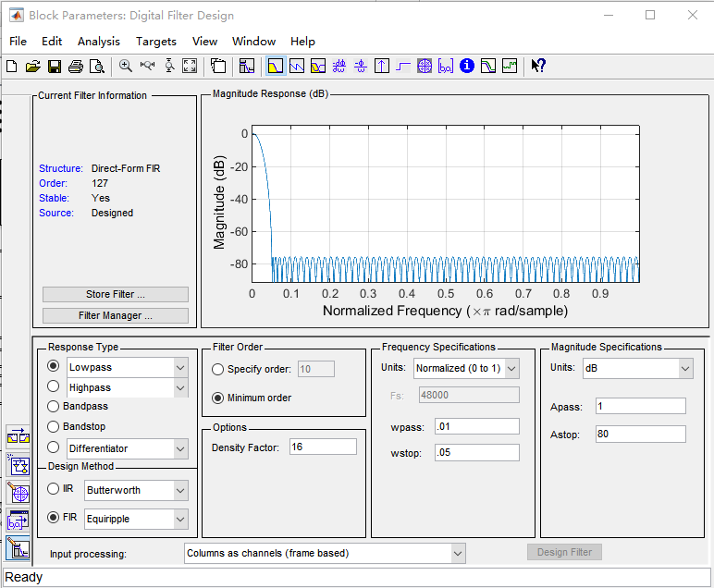Click the Print icon in toolbar
Screen dimensions: 714x588
(x=76, y=67)
